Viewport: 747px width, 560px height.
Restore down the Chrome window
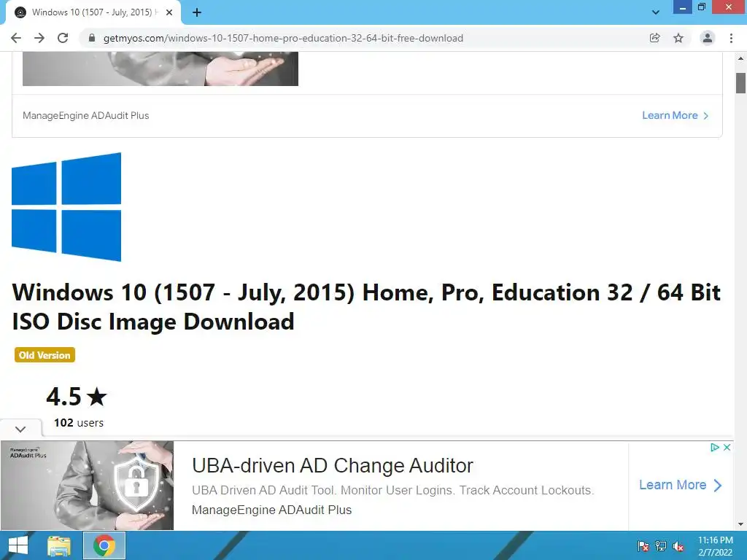[x=701, y=7]
